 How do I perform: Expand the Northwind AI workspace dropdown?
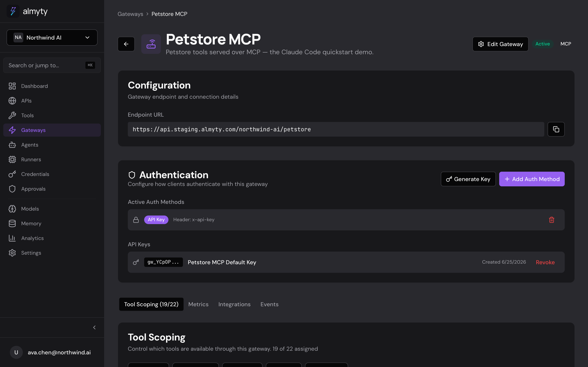[52, 38]
